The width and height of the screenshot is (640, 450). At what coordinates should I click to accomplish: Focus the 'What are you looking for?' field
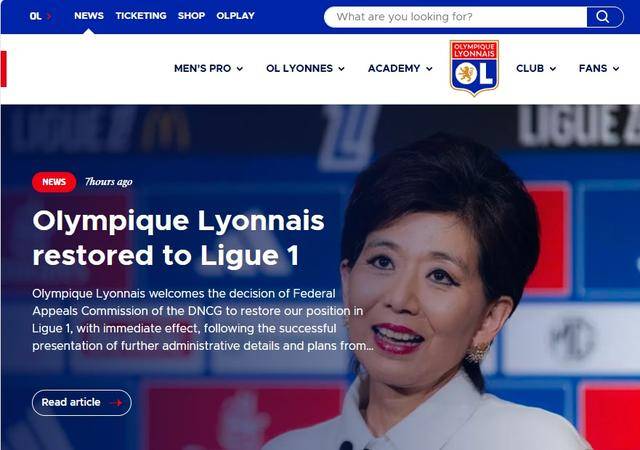coord(456,17)
